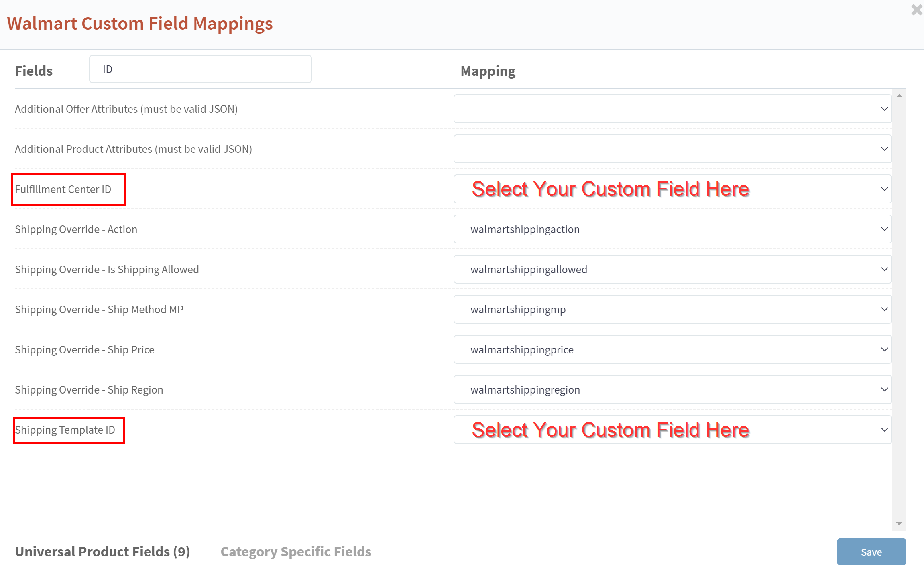
Task: Click the chevron on the walmartshippingregion dropdown
Action: point(884,389)
